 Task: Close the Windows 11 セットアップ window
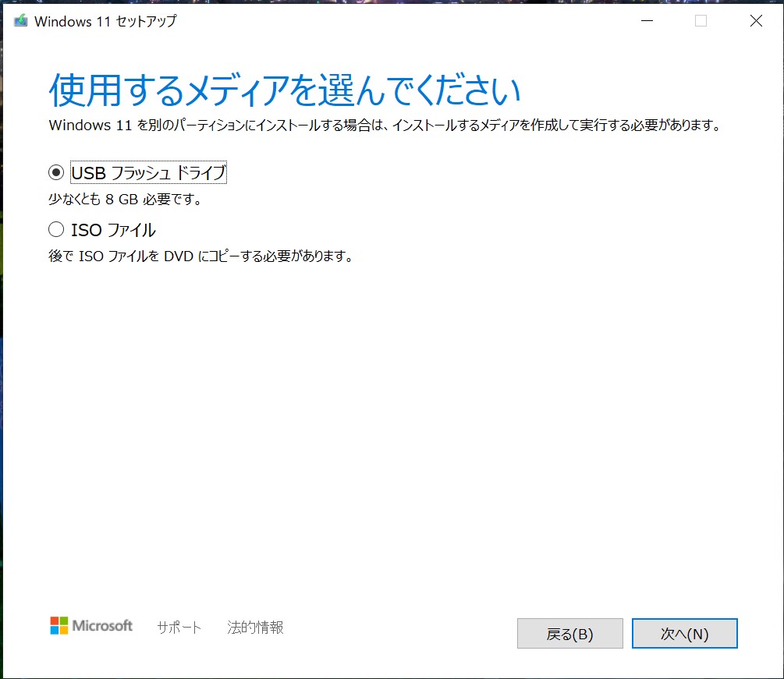[756, 21]
